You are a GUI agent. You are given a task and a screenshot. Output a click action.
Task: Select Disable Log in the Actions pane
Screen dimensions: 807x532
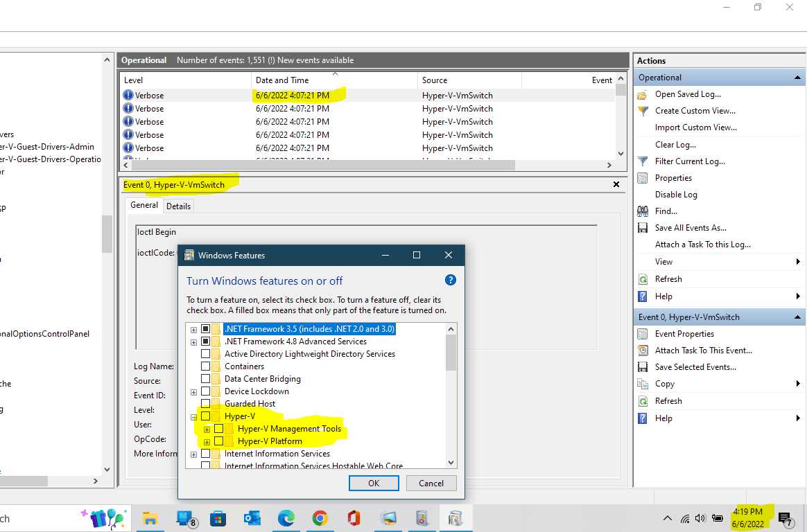pyautogui.click(x=676, y=195)
